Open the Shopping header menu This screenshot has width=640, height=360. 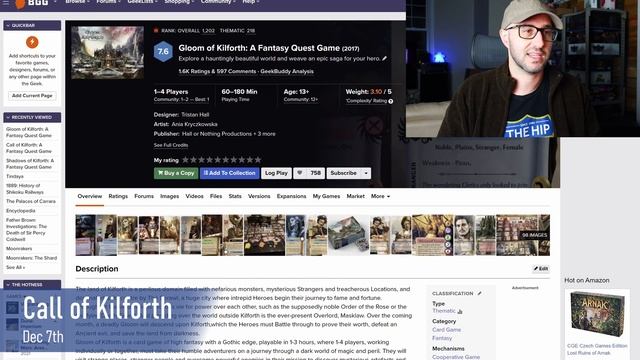179,2
